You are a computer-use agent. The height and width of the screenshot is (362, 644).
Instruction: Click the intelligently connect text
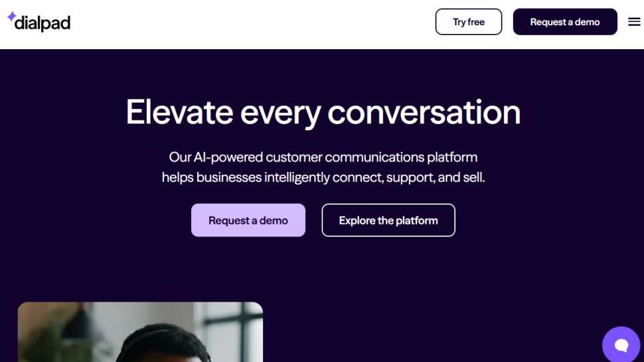coord(323,178)
